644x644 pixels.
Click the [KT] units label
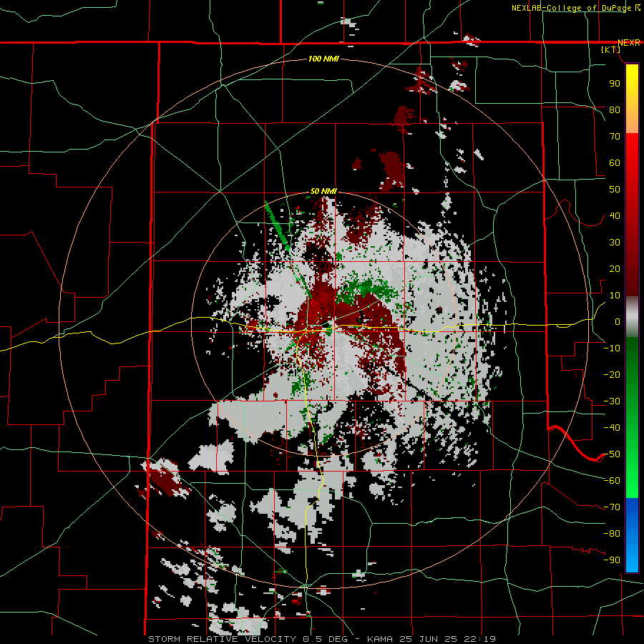[x=611, y=49]
